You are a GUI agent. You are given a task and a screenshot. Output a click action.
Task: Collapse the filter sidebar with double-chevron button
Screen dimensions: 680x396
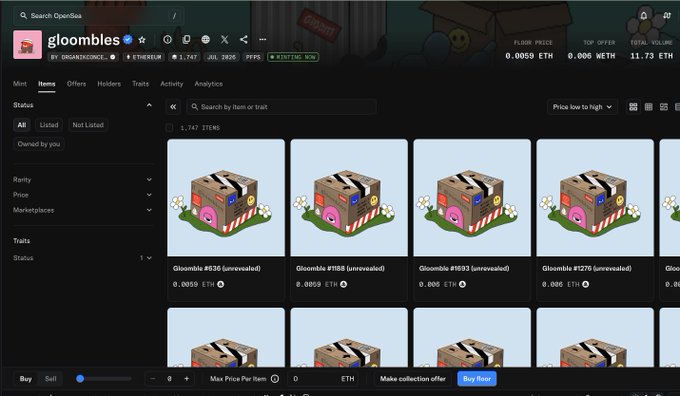pyautogui.click(x=173, y=107)
